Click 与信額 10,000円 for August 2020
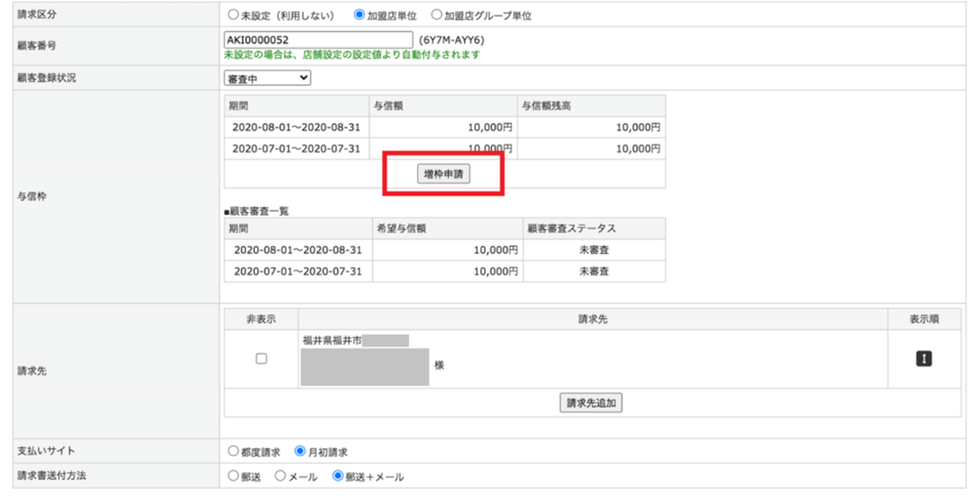The width and height of the screenshot is (980, 502). (x=490, y=127)
